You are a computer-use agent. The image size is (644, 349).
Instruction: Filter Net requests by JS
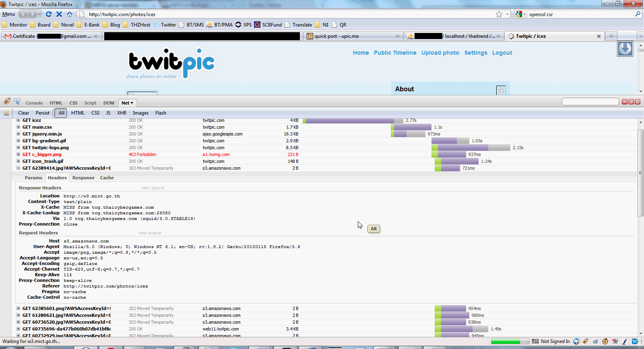[108, 113]
